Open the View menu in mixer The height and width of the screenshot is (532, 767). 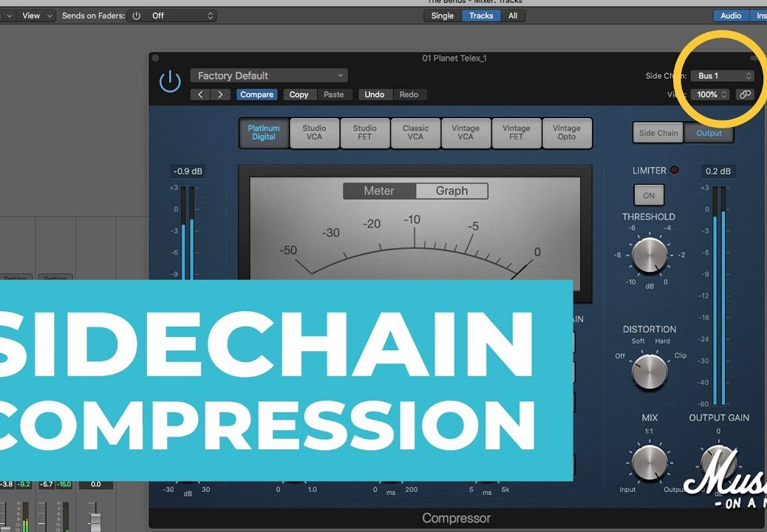36,16
